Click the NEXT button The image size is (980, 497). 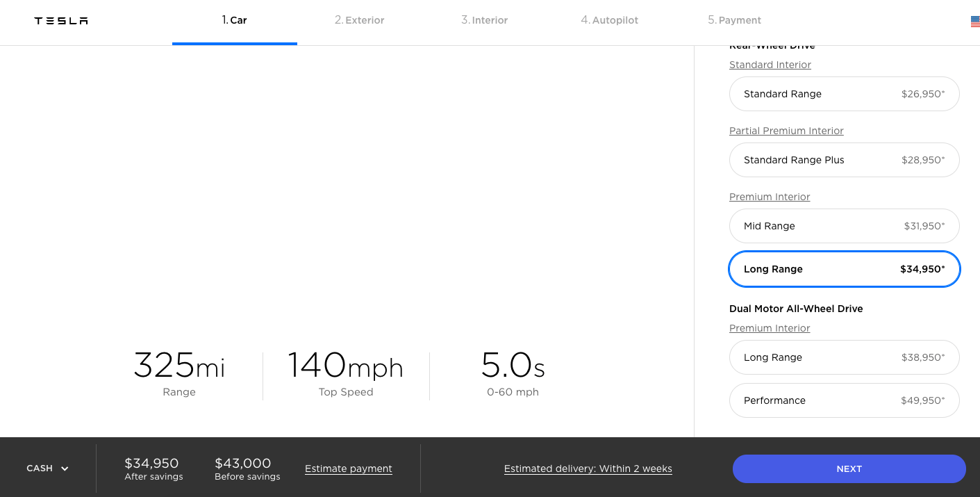point(849,469)
